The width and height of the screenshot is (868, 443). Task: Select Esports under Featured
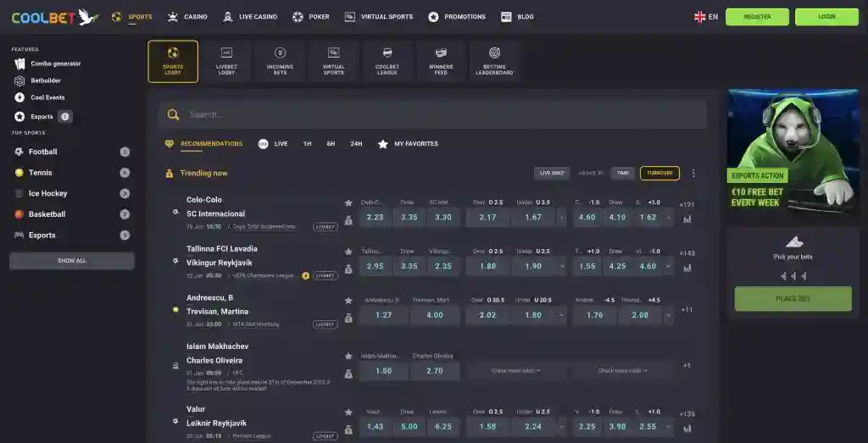coord(34,117)
